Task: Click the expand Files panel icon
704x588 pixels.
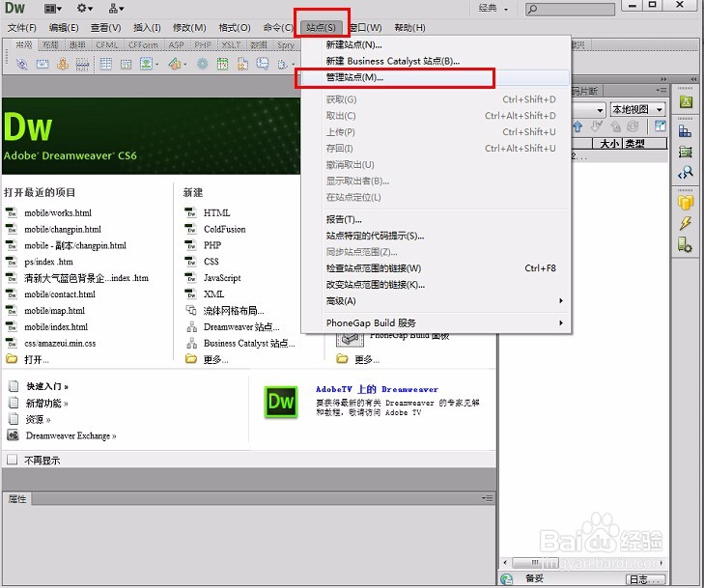Action: click(x=660, y=126)
